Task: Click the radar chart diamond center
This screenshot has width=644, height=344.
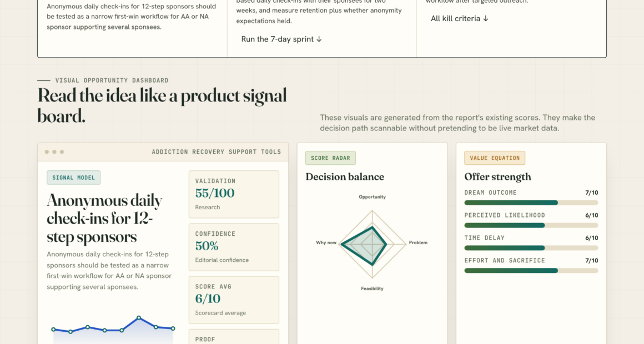Action: tap(372, 245)
